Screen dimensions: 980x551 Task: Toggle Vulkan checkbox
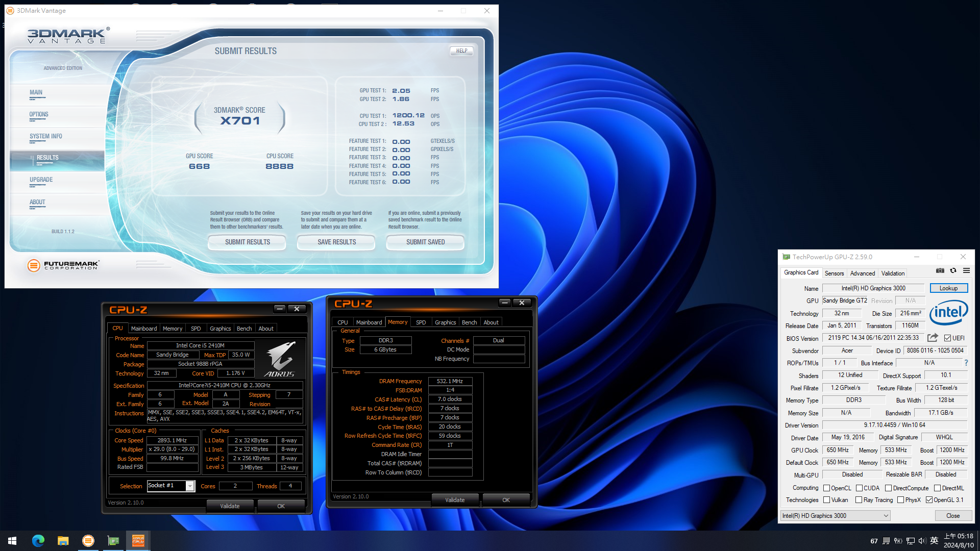[826, 500]
